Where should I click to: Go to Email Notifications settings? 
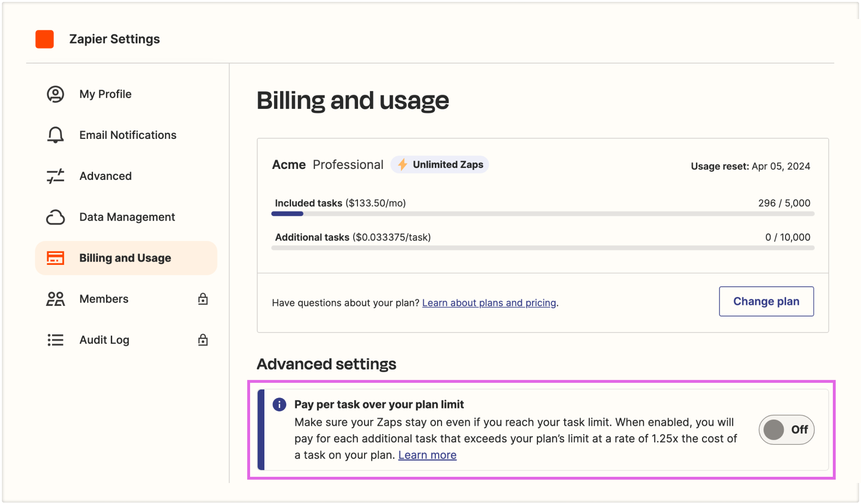coord(126,135)
